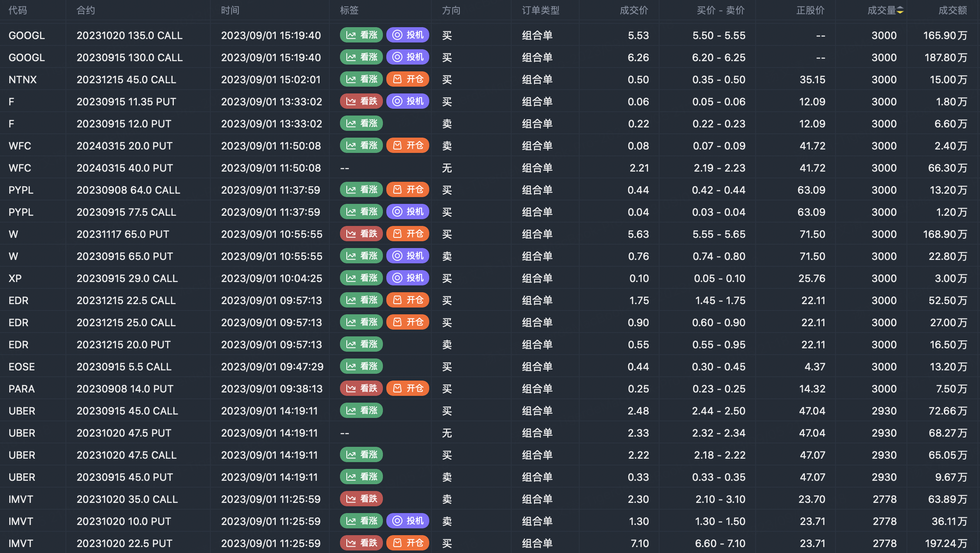Click 看跌 tag on IMVT 35.0 CALL row
The height and width of the screenshot is (553, 980).
pos(361,499)
